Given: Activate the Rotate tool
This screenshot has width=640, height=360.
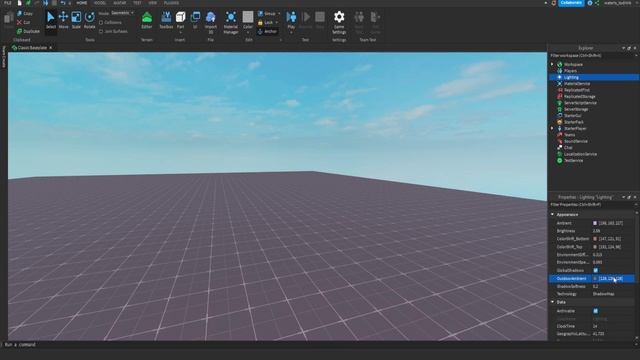Looking at the screenshot, I should (89, 20).
